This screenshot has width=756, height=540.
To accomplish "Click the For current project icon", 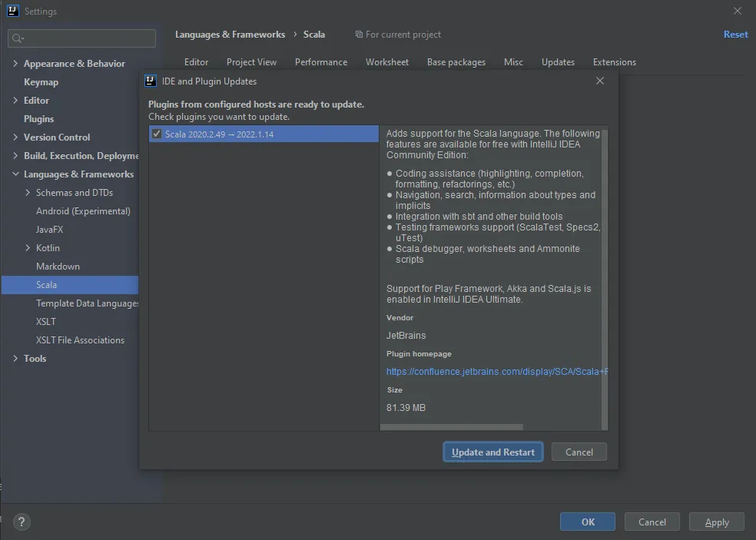I will pos(359,35).
